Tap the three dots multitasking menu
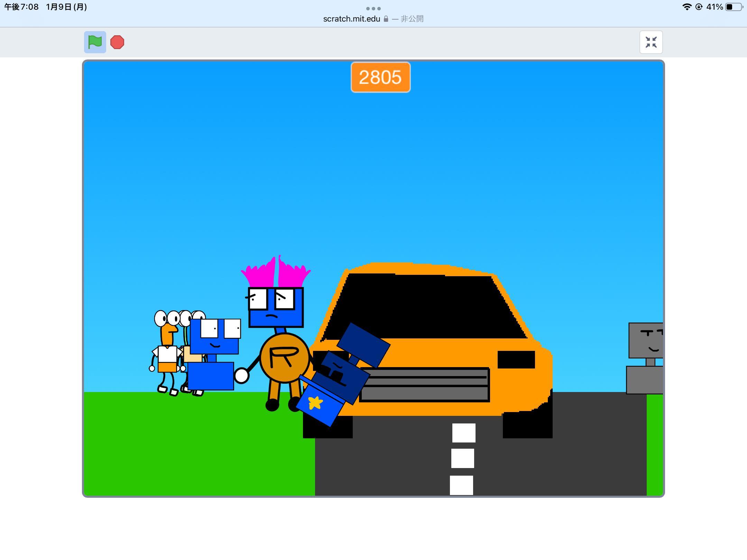 [x=373, y=8]
